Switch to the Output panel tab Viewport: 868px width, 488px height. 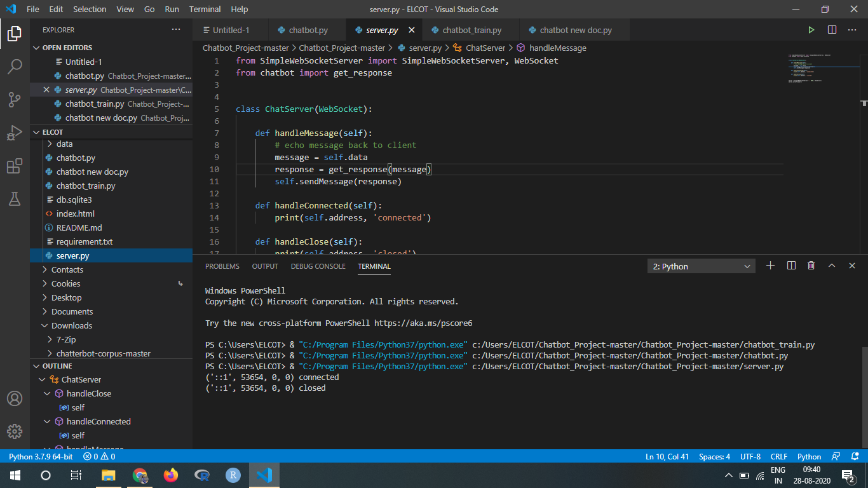[x=265, y=266]
